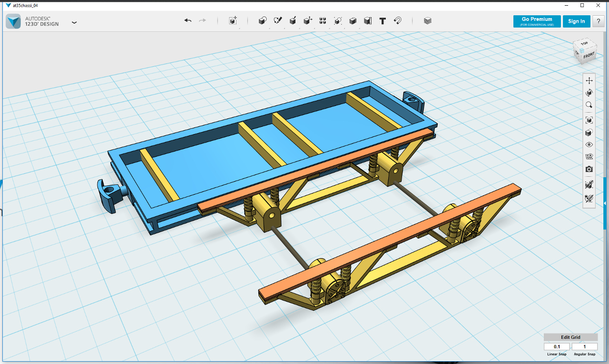Screen dimensions: 609x364
Task: Open the Linear Snap value 0.1 box
Action: pyautogui.click(x=557, y=347)
